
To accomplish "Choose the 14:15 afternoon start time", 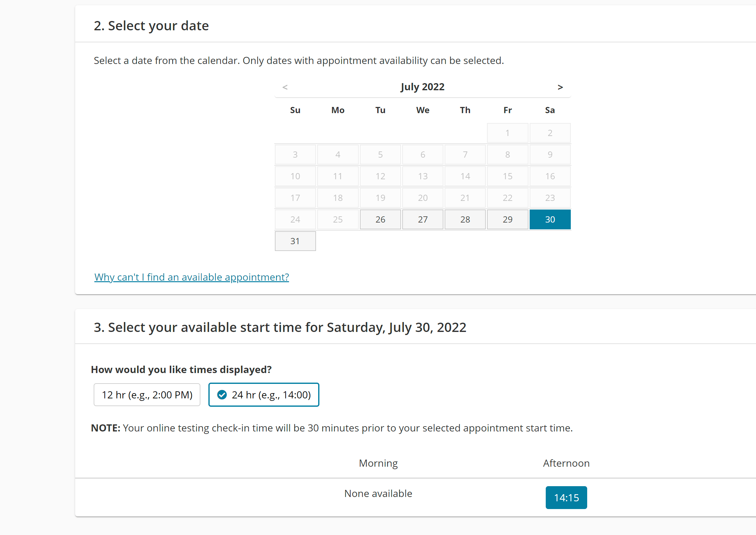I will pyautogui.click(x=566, y=497).
